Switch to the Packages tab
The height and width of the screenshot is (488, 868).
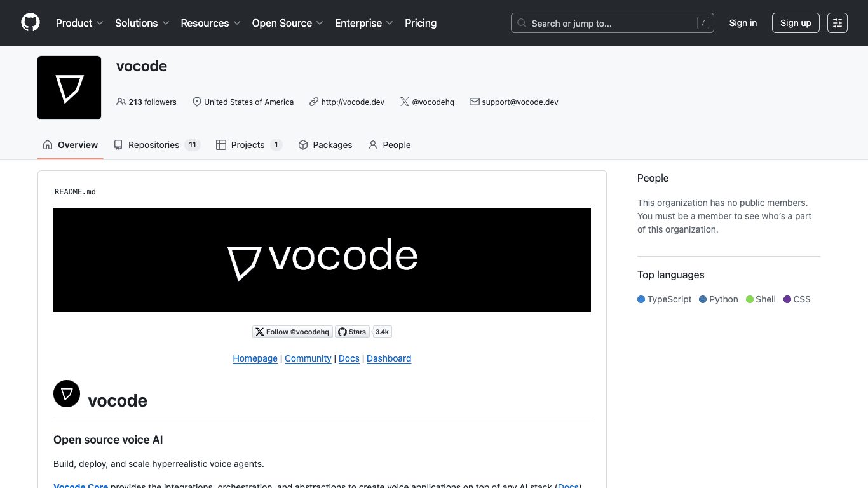pyautogui.click(x=325, y=145)
